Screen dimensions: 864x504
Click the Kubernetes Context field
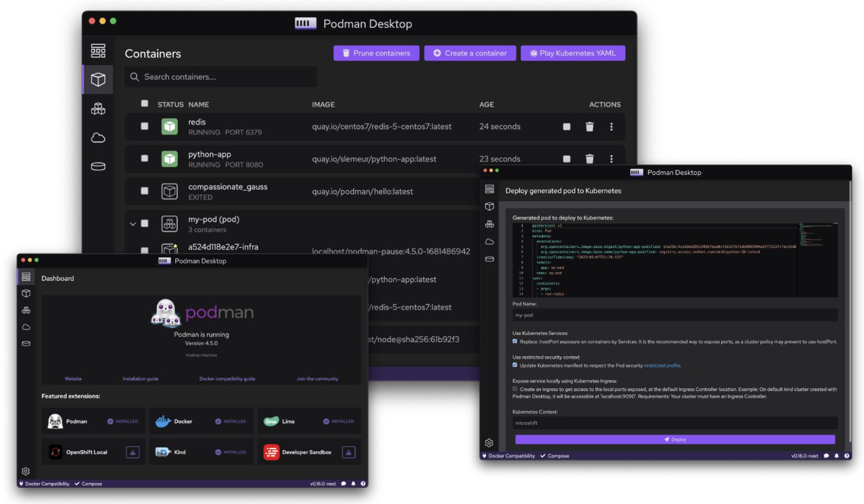tap(675, 423)
